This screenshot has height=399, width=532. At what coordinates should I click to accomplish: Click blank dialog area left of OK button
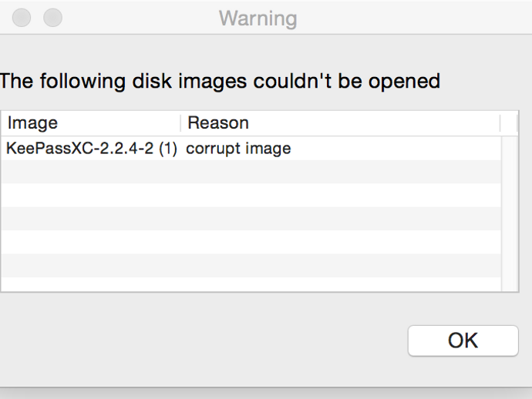[231, 340]
